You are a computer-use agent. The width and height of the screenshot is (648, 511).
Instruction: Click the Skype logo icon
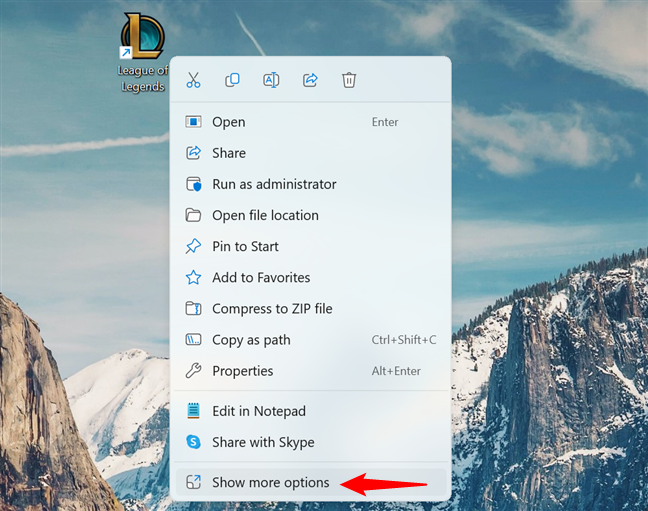(193, 442)
